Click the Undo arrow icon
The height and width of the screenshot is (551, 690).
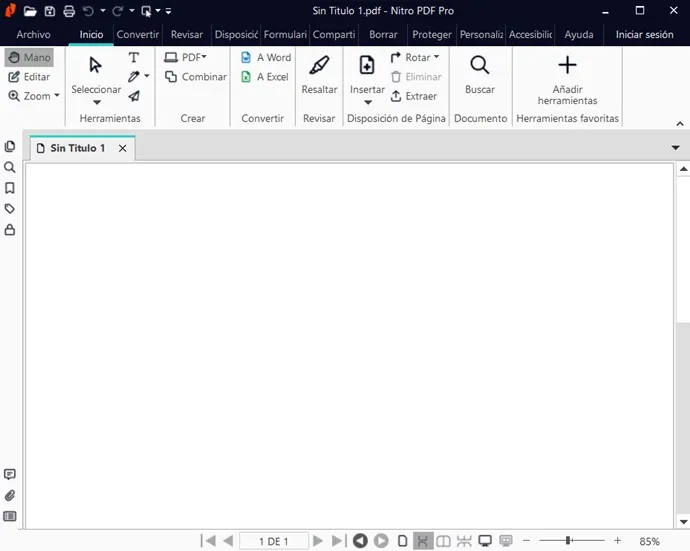pyautogui.click(x=88, y=11)
